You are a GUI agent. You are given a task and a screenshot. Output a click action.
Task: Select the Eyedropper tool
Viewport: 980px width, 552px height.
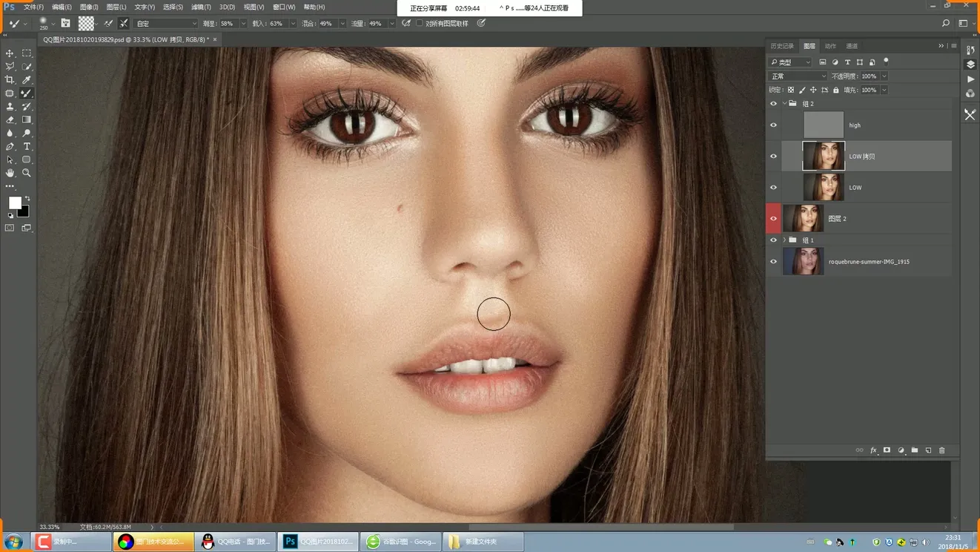(27, 80)
